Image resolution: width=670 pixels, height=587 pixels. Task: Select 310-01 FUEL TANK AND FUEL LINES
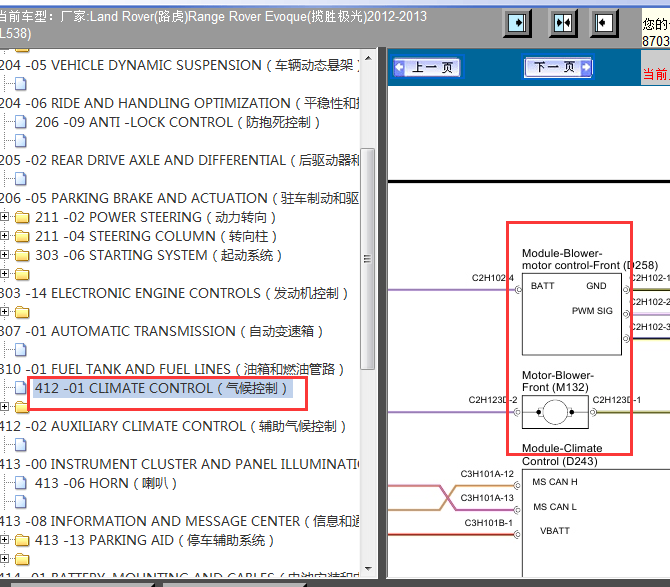[172, 370]
